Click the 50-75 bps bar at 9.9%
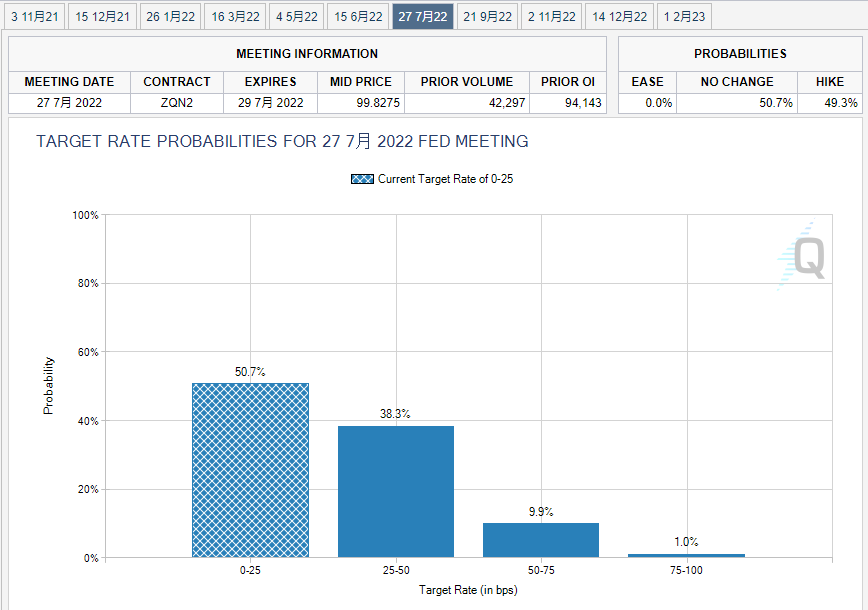Image resolution: width=868 pixels, height=610 pixels. tap(541, 540)
